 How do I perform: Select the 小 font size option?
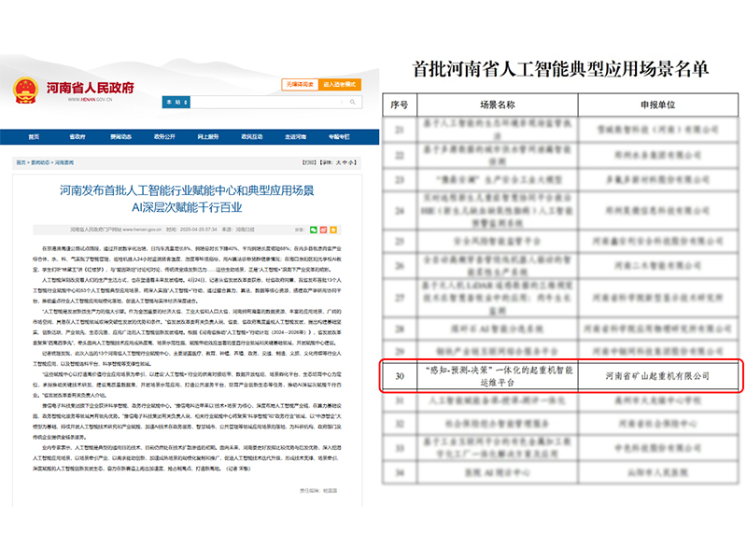coord(349,162)
